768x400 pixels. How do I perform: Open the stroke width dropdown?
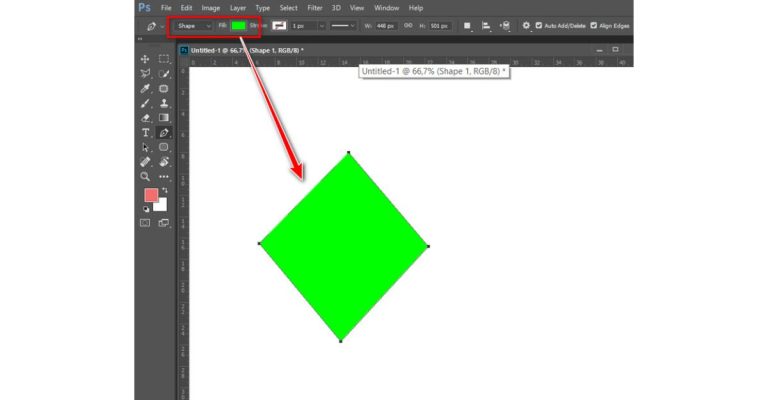tap(321, 25)
